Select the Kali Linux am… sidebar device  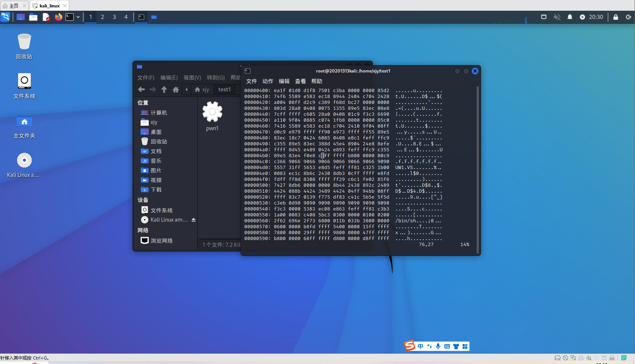[164, 220]
